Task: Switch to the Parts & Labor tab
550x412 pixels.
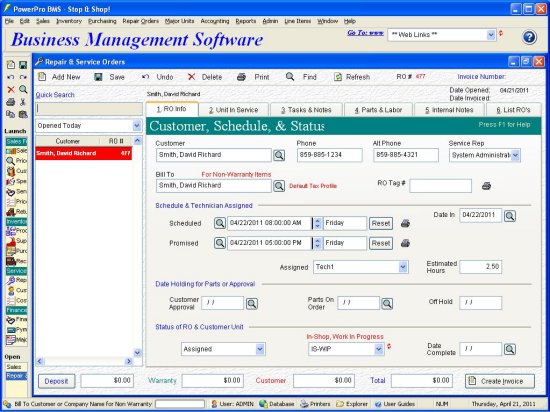Action: [378, 110]
